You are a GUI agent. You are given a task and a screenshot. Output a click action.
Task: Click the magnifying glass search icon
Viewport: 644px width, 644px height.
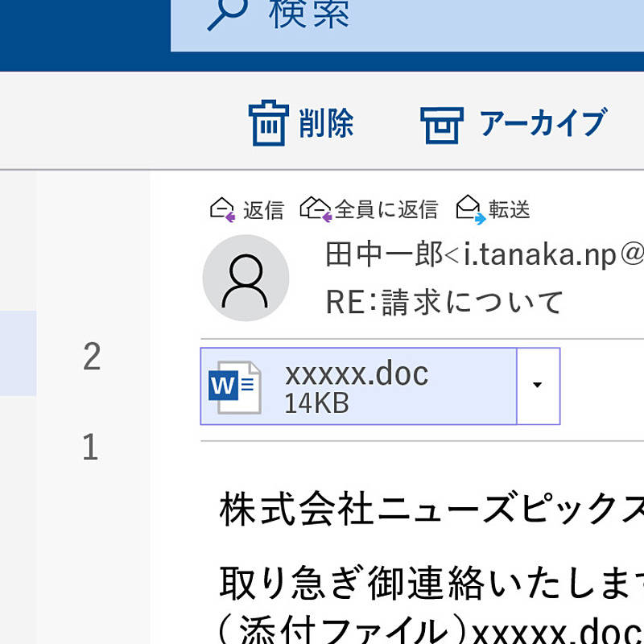[228, 13]
